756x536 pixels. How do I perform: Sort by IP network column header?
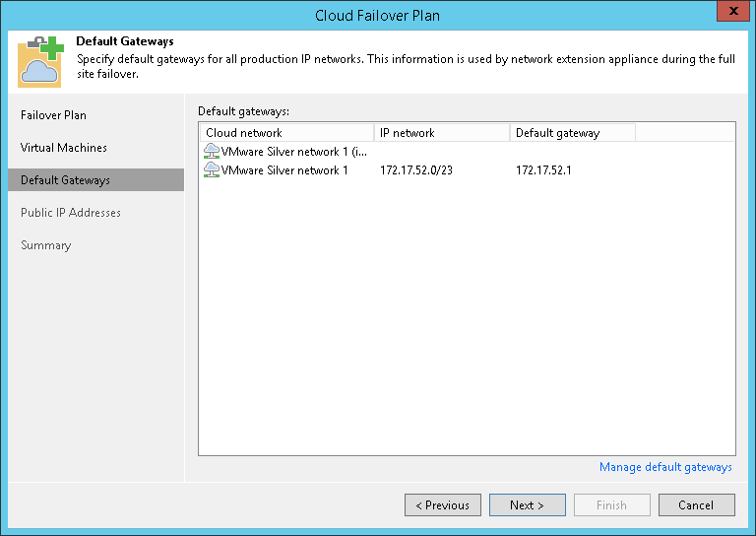pos(442,133)
